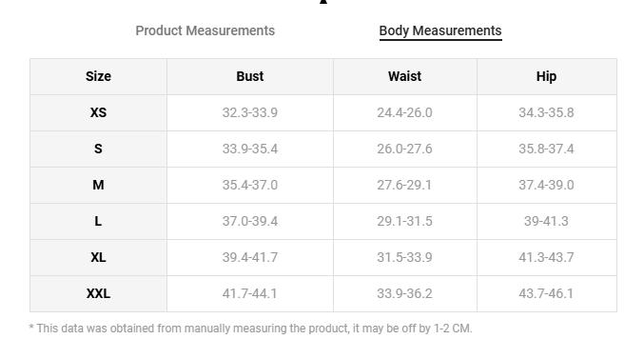
Task: Click the Size column header
Action: click(x=98, y=76)
